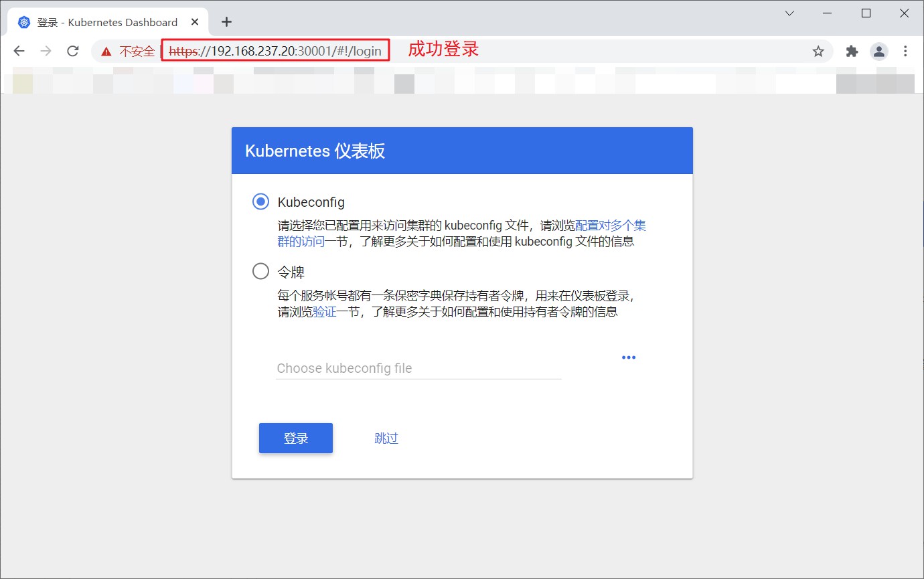Open the tab search chevron
The height and width of the screenshot is (579, 924).
coord(789,13)
